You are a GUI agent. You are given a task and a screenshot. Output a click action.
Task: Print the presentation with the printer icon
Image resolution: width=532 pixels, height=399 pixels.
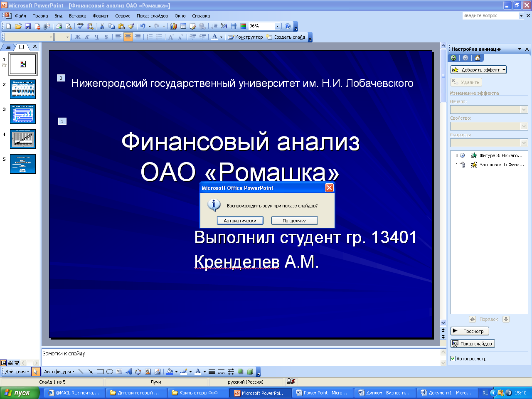tap(59, 26)
